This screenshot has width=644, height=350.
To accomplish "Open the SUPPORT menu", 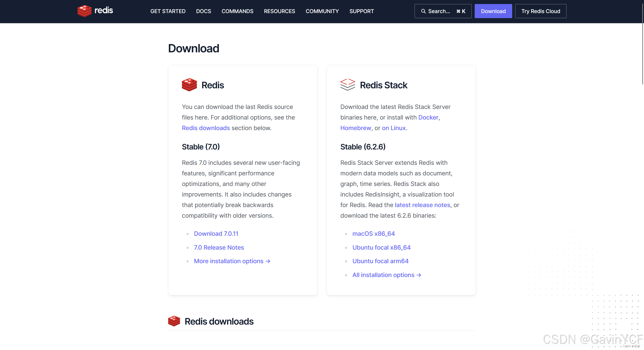I will point(361,11).
